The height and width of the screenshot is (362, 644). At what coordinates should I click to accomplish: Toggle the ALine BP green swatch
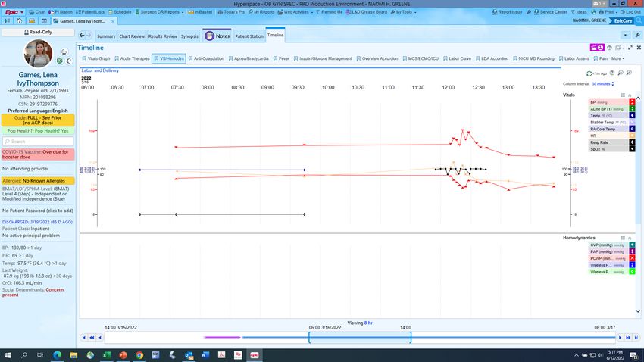click(x=632, y=109)
